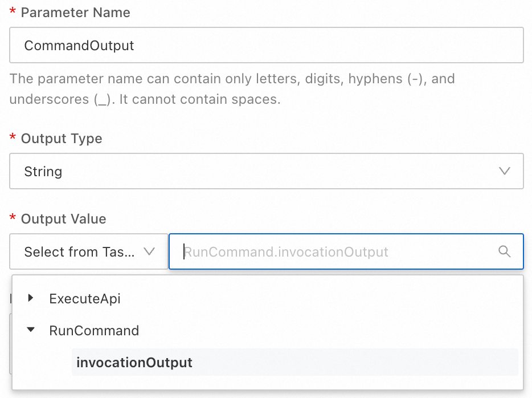532x398 pixels.
Task: Click the red asterisk beside Parameter Name
Action: tap(13, 12)
